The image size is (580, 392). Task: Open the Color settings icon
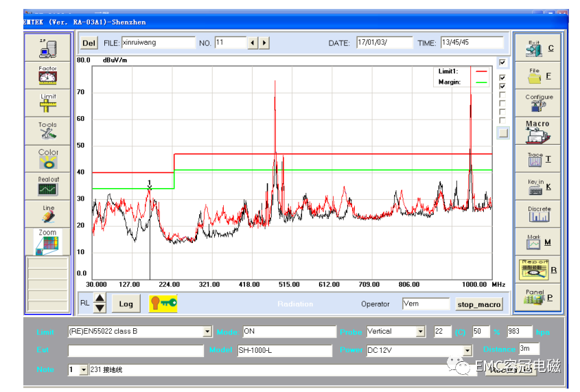[48, 159]
